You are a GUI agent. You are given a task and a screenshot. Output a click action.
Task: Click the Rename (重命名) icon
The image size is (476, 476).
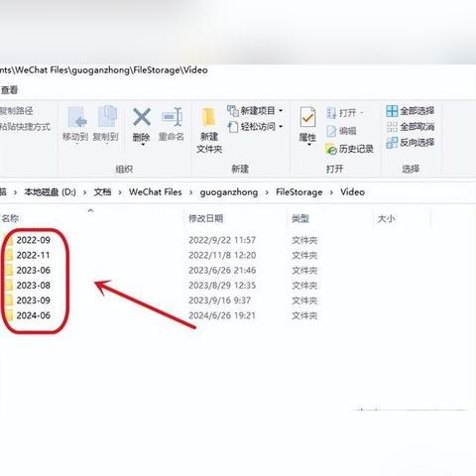point(173,116)
